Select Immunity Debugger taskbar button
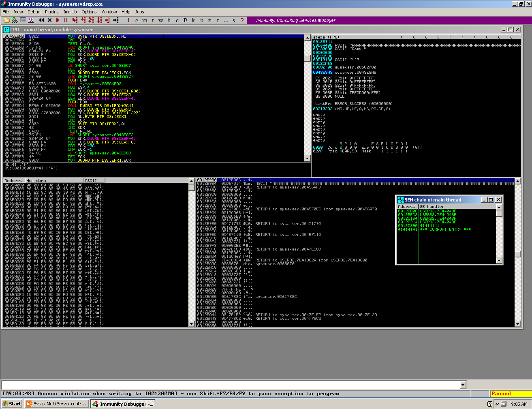 tap(123, 404)
